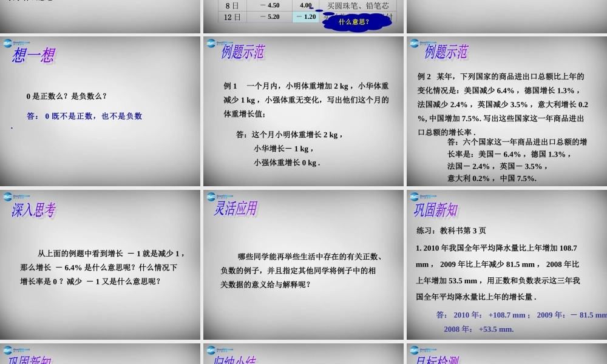Screen dimensions: 607x364
Task: Open the 想一想 slide thumbnail
Action: pyautogui.click(x=100, y=112)
